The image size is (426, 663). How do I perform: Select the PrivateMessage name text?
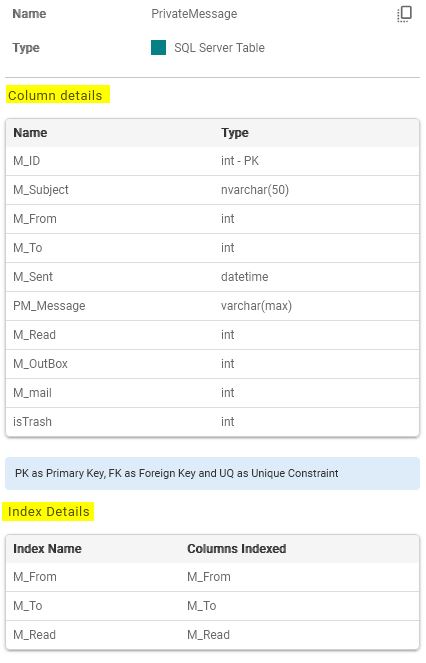coord(194,14)
